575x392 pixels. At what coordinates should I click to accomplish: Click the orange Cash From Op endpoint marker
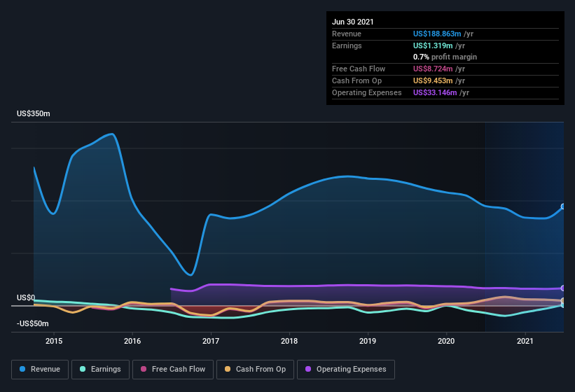click(x=563, y=301)
